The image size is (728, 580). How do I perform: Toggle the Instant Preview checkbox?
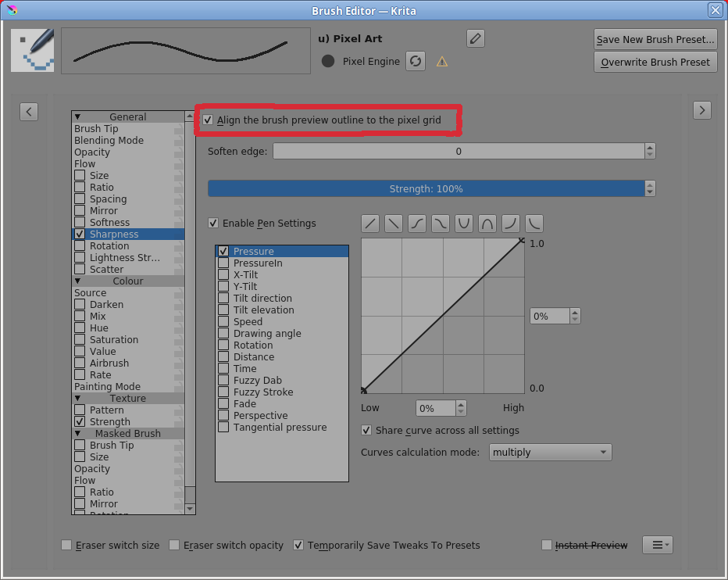(547, 545)
